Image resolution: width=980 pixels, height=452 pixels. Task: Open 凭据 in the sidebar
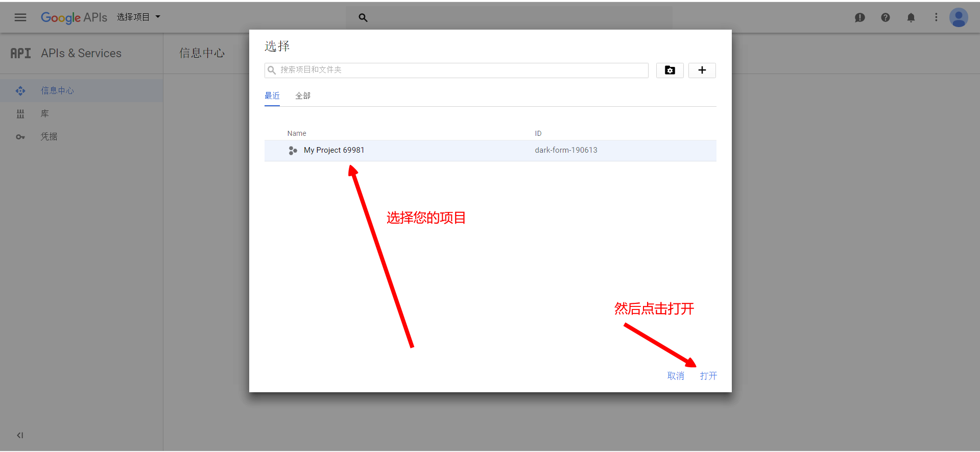coord(49,136)
